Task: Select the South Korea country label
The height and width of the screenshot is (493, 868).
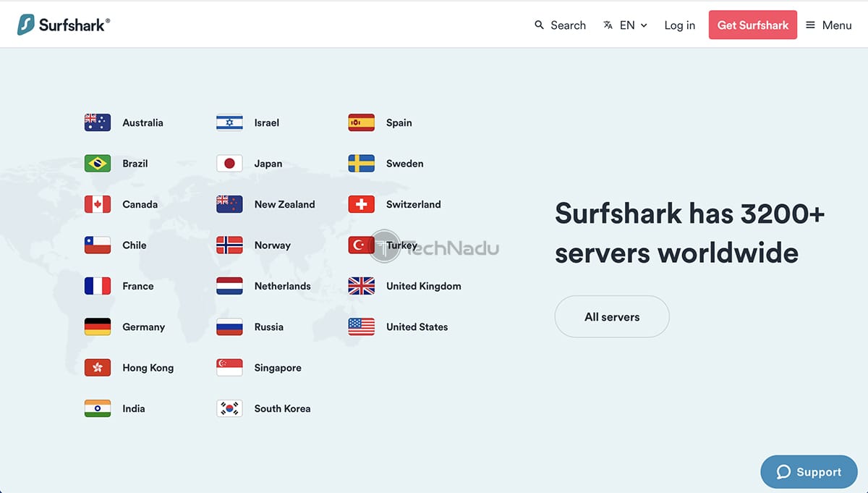Action: [282, 408]
